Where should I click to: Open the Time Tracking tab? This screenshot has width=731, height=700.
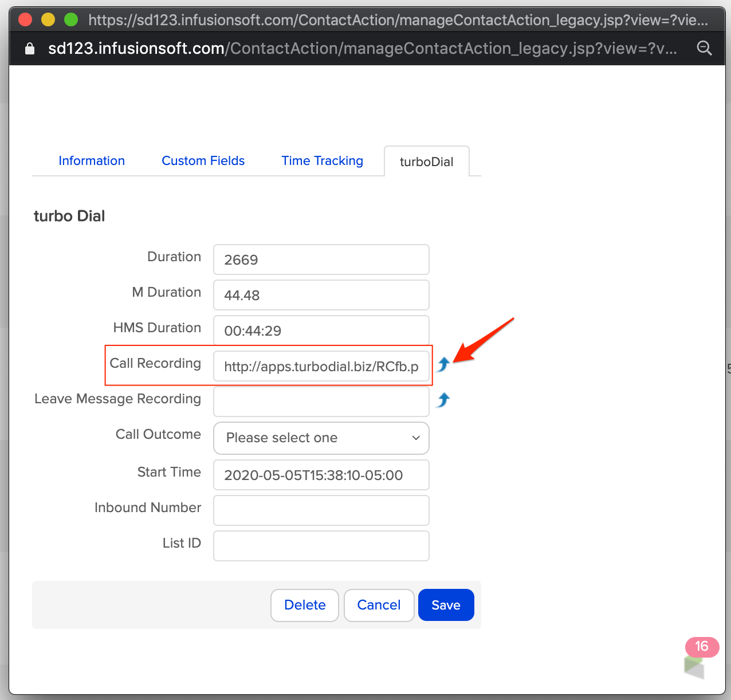click(323, 161)
